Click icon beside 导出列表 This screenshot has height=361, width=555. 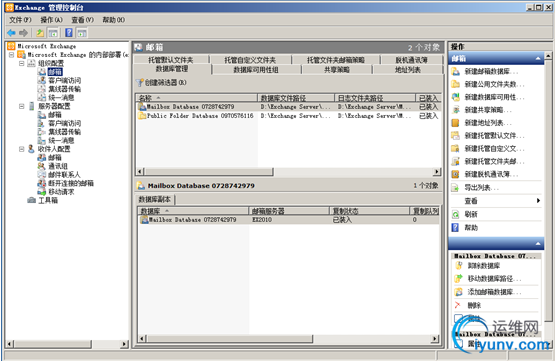tap(456, 187)
